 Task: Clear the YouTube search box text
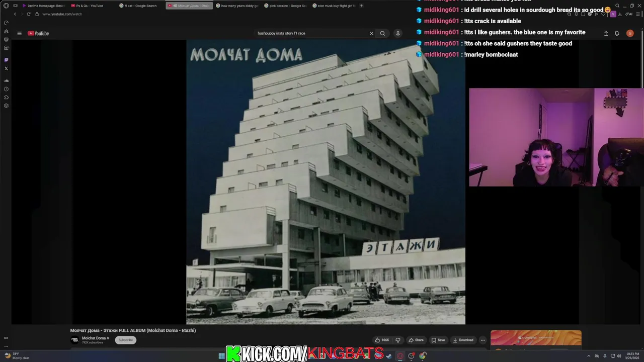coord(371,33)
